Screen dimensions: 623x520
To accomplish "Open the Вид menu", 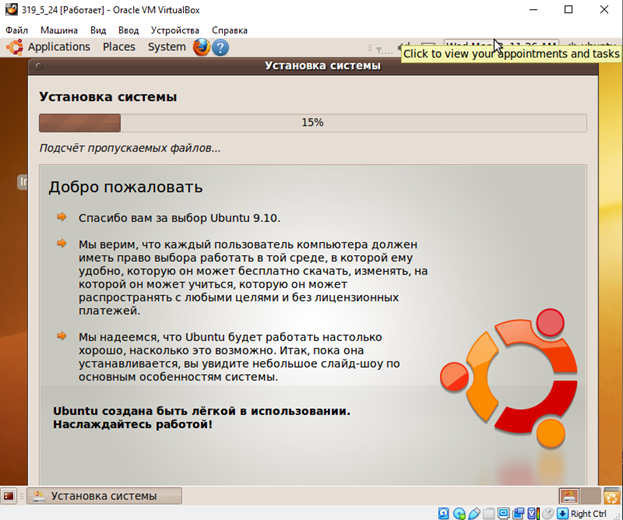I will pos(98,30).
